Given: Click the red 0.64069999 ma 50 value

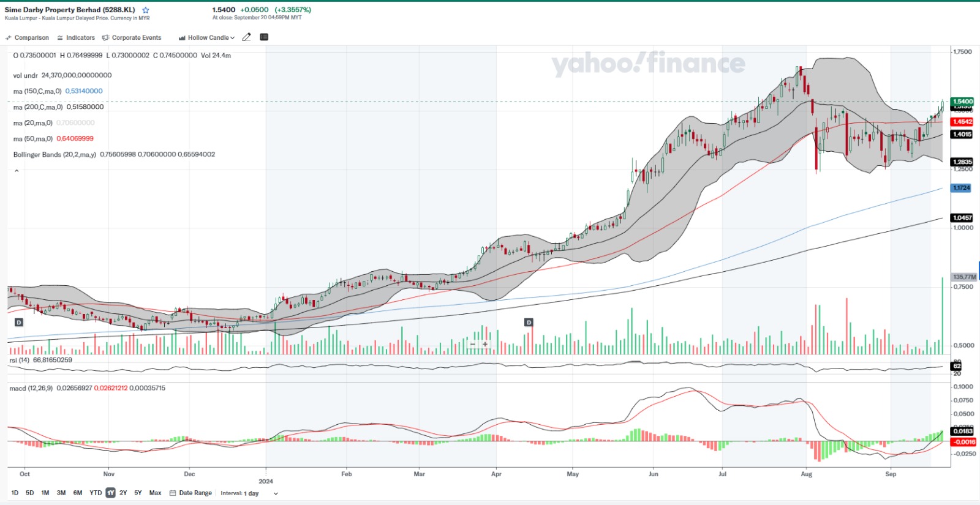Looking at the screenshot, I should tap(75, 139).
